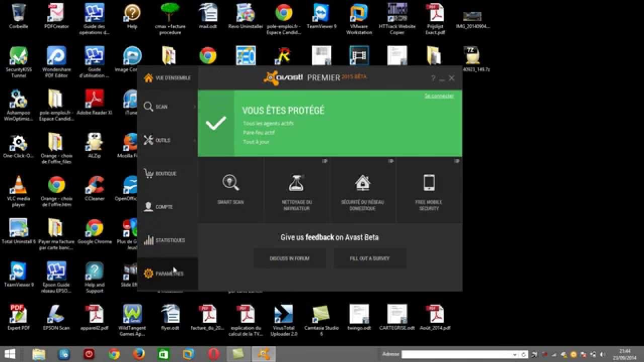Open Opera from the taskbar
Viewport: 644px width, 362px height.
[213, 354]
